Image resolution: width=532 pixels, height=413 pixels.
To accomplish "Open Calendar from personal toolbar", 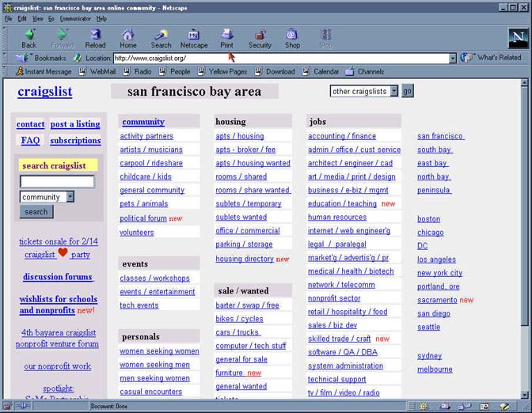I will click(321, 71).
